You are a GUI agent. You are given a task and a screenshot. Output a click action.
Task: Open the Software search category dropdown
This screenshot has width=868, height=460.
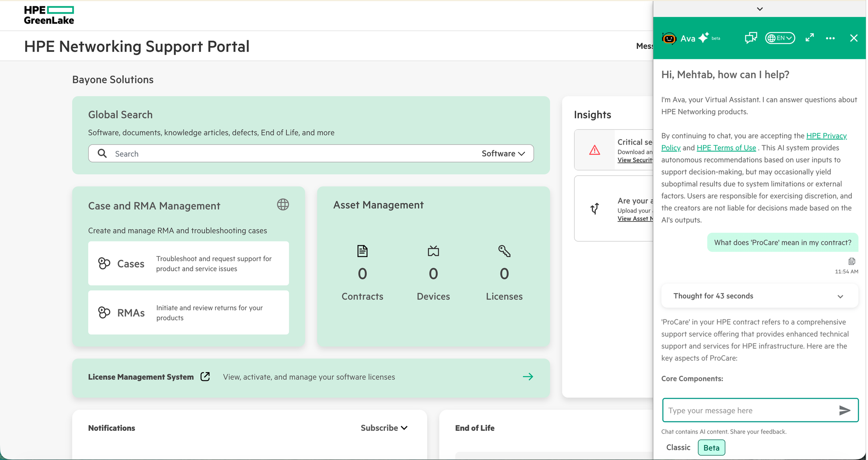[503, 154]
